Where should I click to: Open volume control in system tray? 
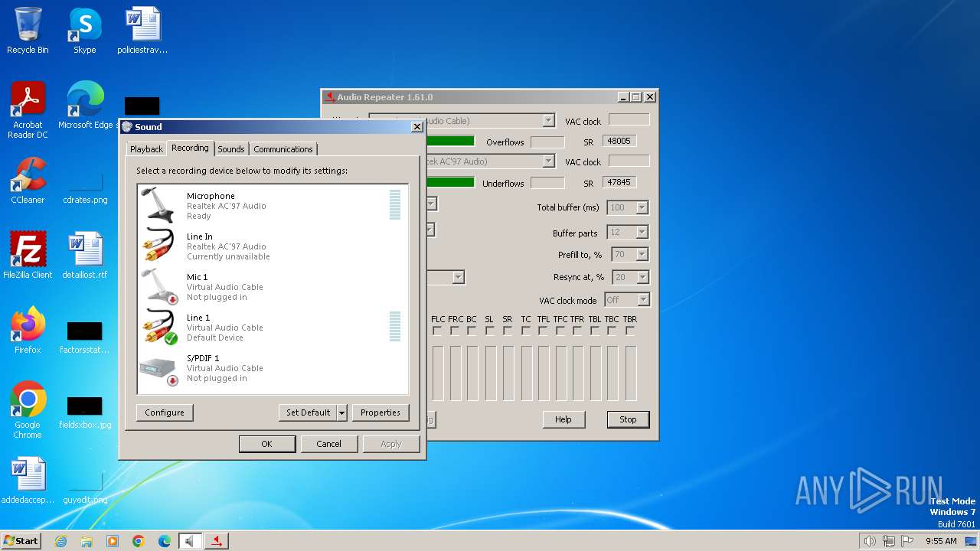pos(870,541)
